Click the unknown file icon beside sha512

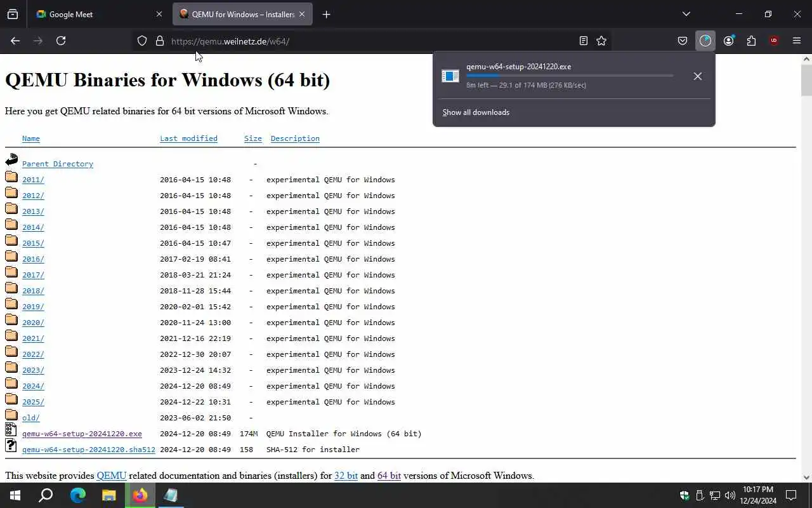pos(11,446)
